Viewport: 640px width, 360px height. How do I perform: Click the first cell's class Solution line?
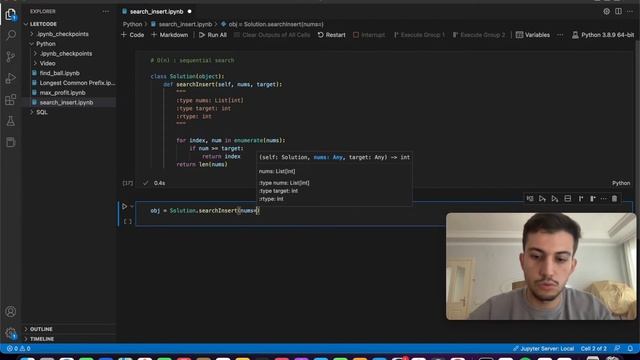click(187, 76)
